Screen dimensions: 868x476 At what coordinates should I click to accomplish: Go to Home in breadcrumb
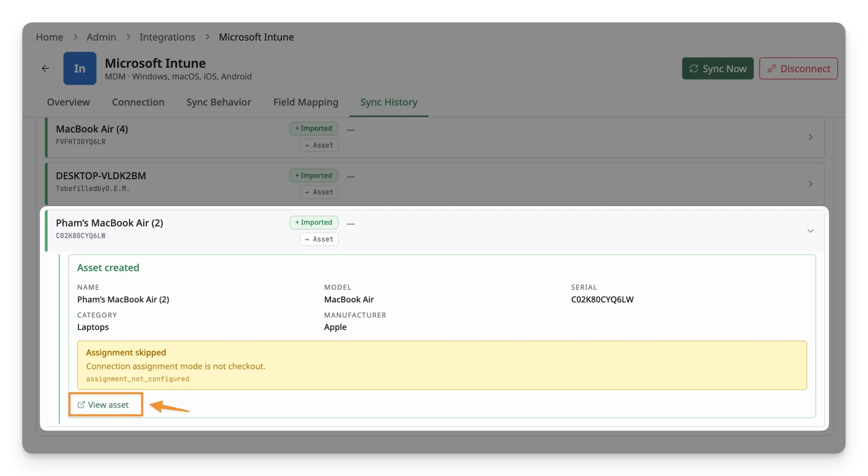[49, 37]
